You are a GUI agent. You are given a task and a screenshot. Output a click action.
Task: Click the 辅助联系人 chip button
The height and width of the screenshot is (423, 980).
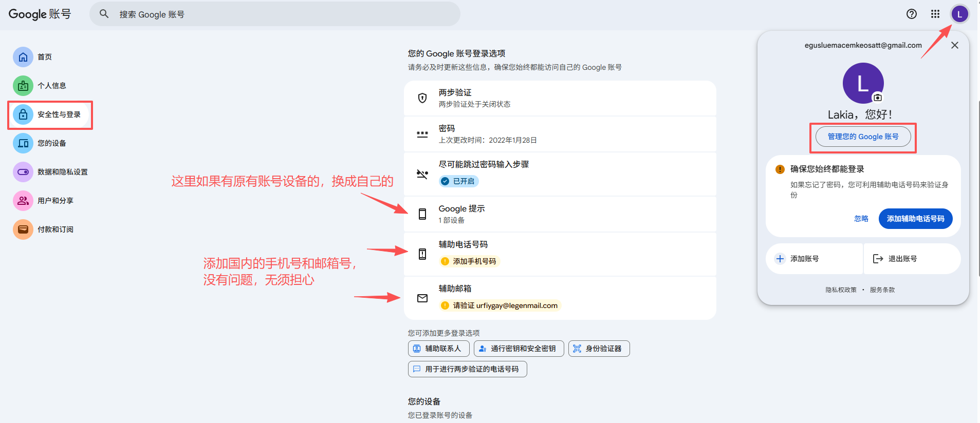[438, 349]
